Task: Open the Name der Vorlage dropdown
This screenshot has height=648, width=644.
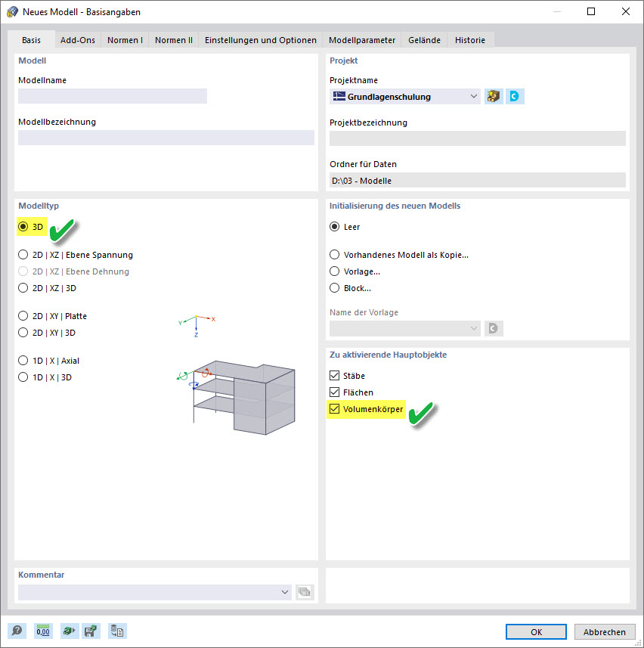Action: [405, 328]
